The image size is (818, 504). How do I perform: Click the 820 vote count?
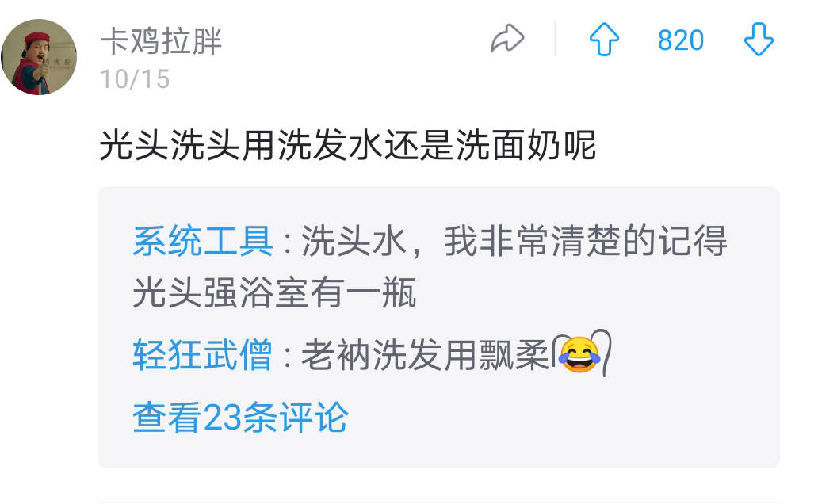pyautogui.click(x=680, y=40)
